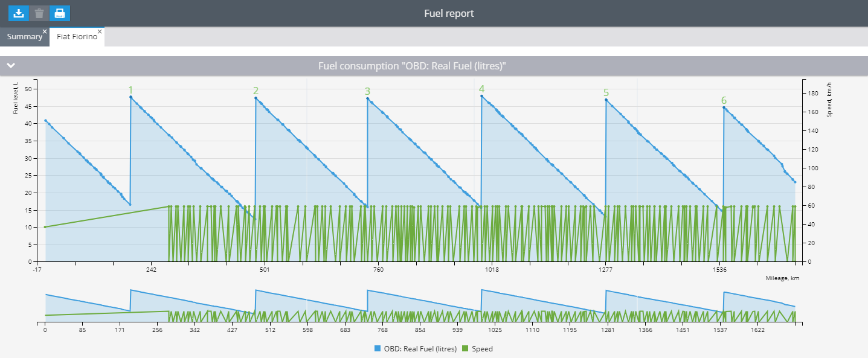This screenshot has height=358, width=868.
Task: Click refuel marker number 4
Action: pyautogui.click(x=481, y=89)
